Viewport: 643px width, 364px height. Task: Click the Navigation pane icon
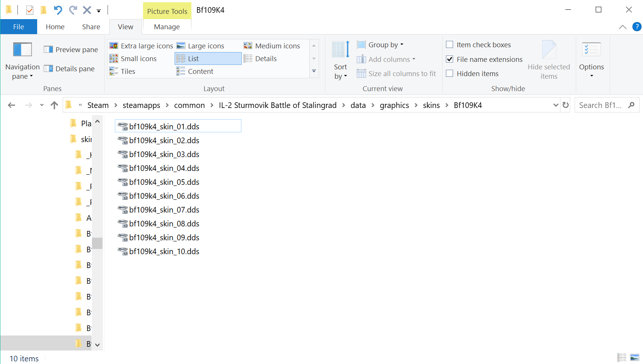click(23, 50)
